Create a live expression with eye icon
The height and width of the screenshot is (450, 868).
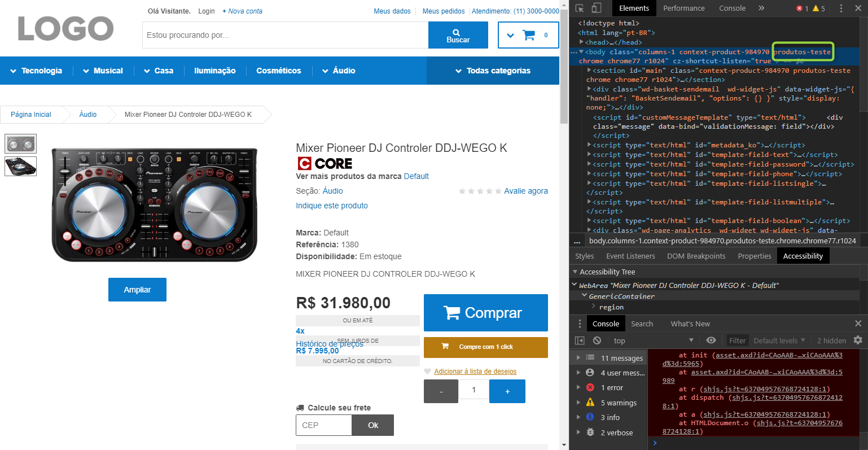click(711, 340)
